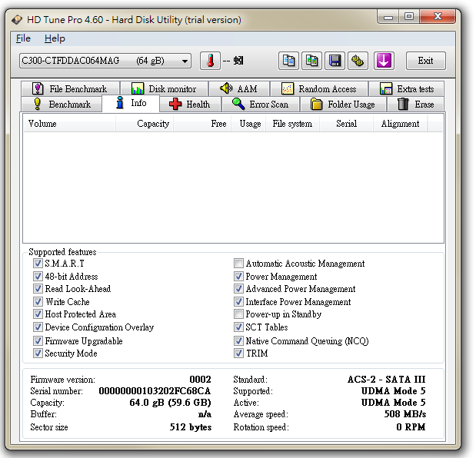Switch to the Erase tab
Image resolution: width=476 pixels, height=458 pixels.
coord(415,104)
